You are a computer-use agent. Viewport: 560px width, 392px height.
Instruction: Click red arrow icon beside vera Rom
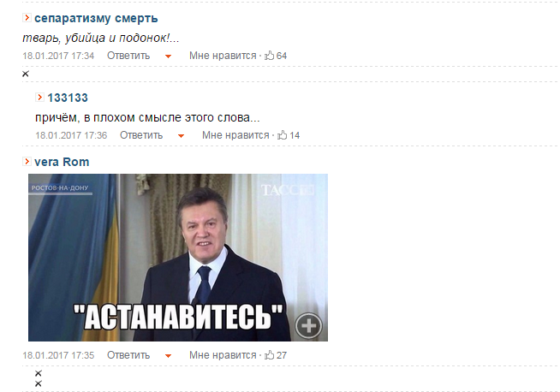pos(27,162)
